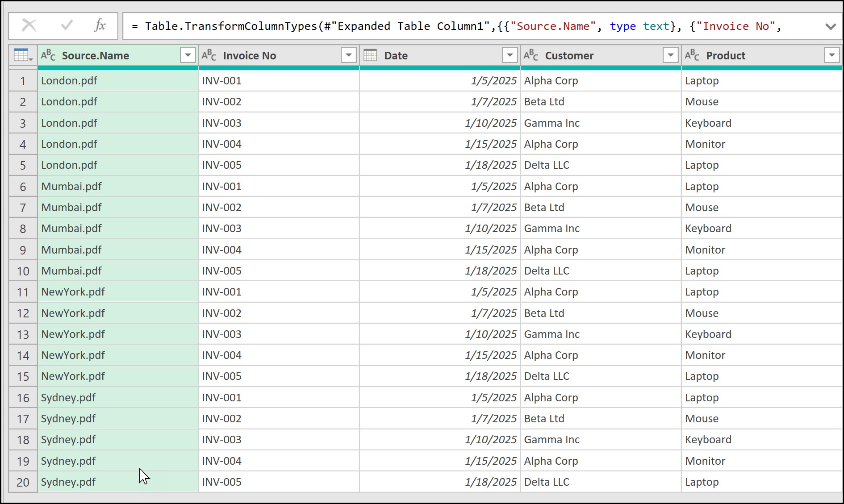This screenshot has width=844, height=504.
Task: Click the cancel formula X icon
Action: pyautogui.click(x=29, y=25)
